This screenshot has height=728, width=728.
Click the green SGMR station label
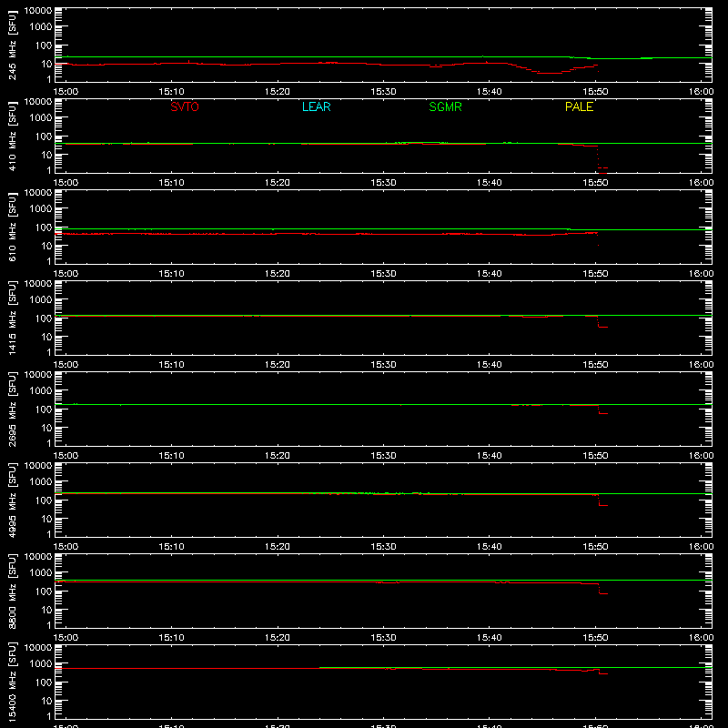445,106
